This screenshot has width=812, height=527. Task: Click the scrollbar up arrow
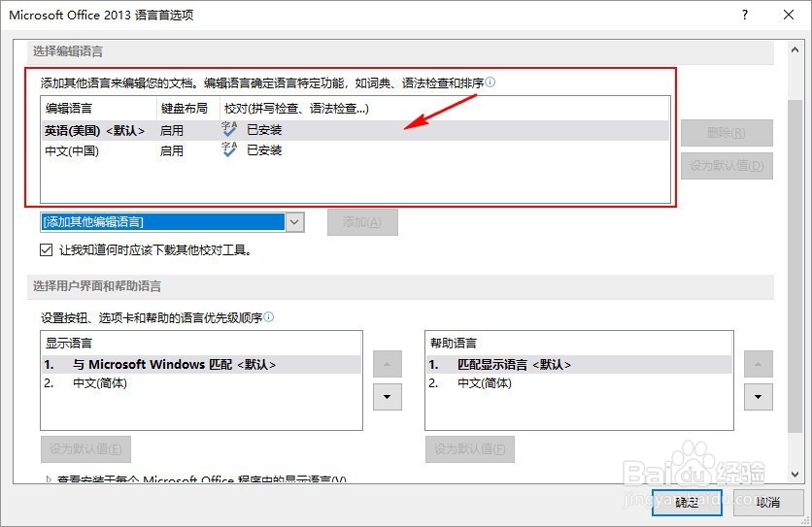click(x=795, y=49)
